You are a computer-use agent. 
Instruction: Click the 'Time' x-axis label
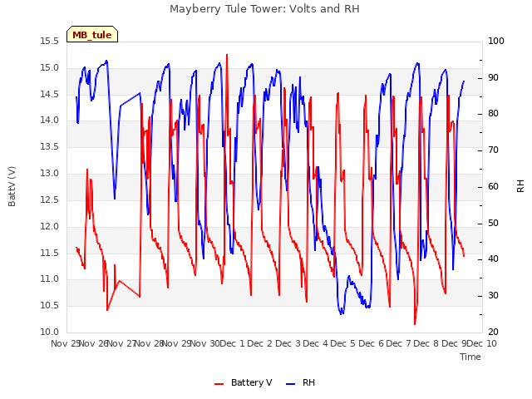click(x=470, y=357)
